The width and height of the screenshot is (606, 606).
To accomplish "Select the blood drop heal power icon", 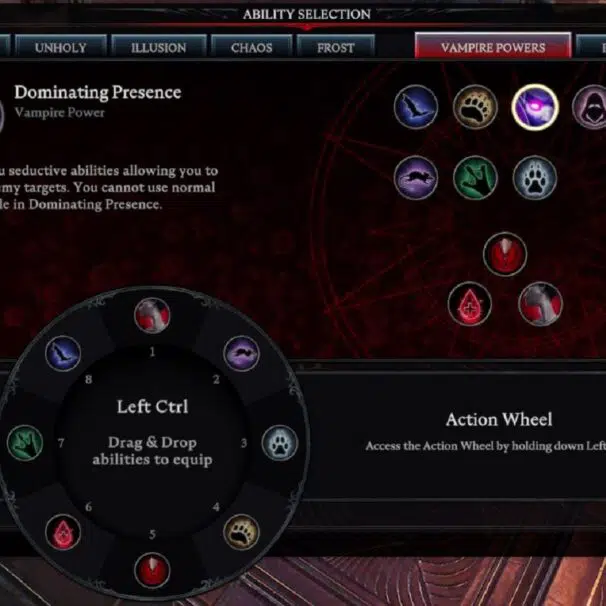I will click(470, 304).
